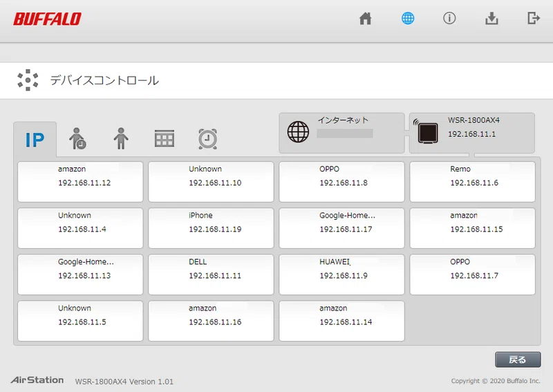553x392 pixels.
Task: Select iPhone device 192.168.11.19
Action: (211, 228)
